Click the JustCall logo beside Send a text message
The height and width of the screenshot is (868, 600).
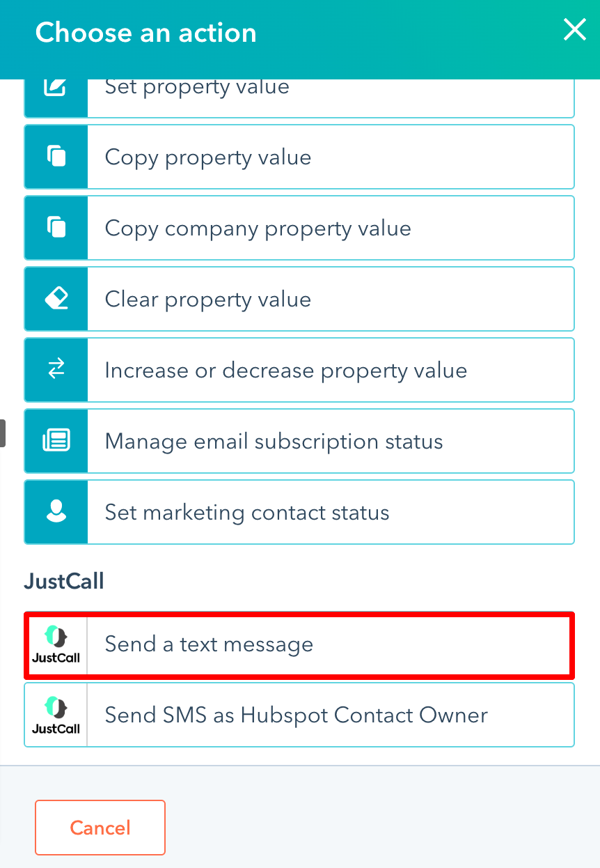[x=56, y=644]
